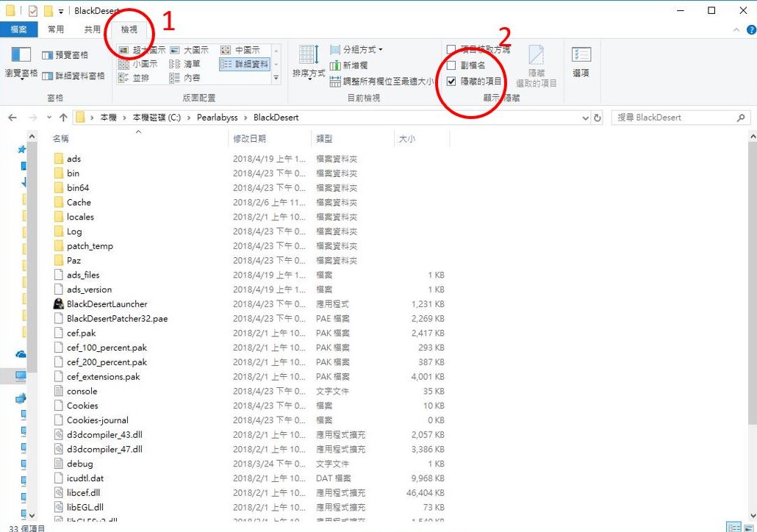
Task: Click 調整所有欄位至最適大小 size columns to fit
Action: pyautogui.click(x=381, y=82)
